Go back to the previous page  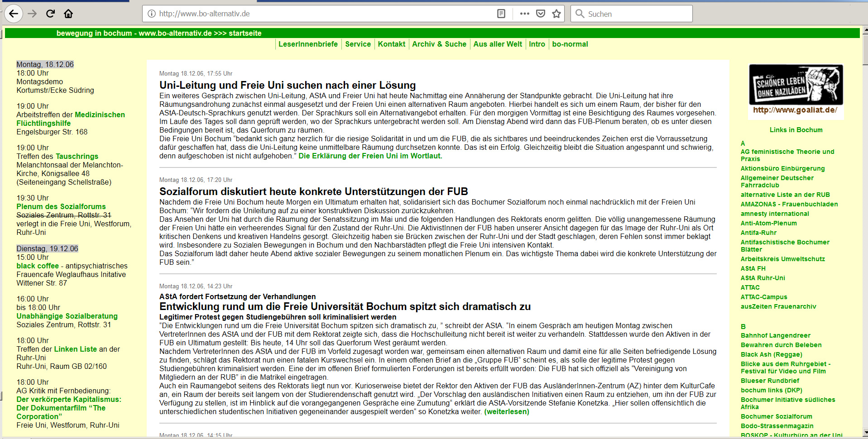(x=14, y=14)
